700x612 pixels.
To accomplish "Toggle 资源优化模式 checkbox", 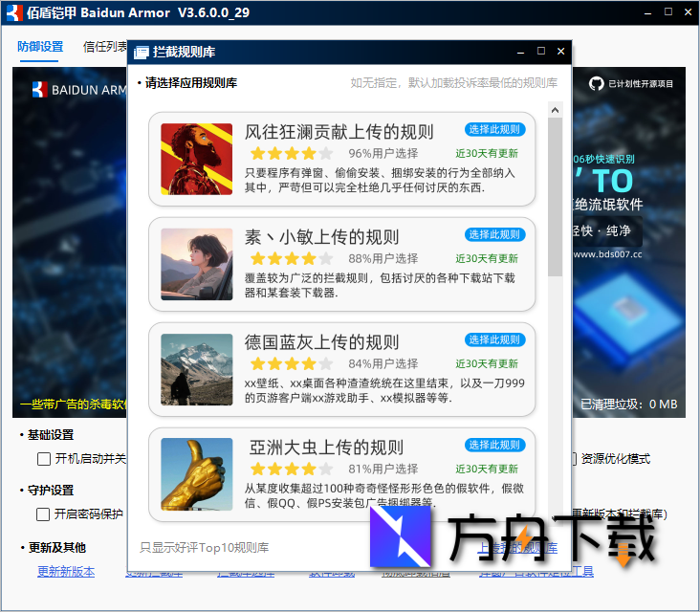I will coord(574,459).
